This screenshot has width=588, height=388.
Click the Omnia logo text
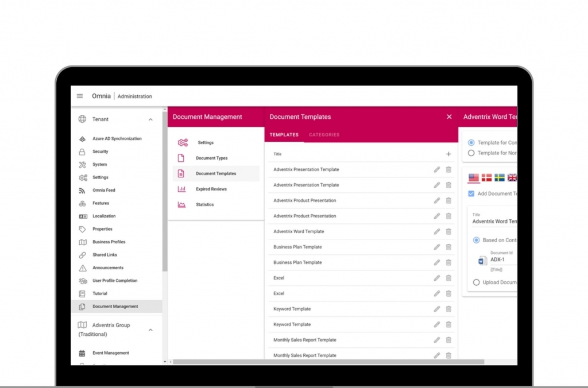click(x=101, y=96)
